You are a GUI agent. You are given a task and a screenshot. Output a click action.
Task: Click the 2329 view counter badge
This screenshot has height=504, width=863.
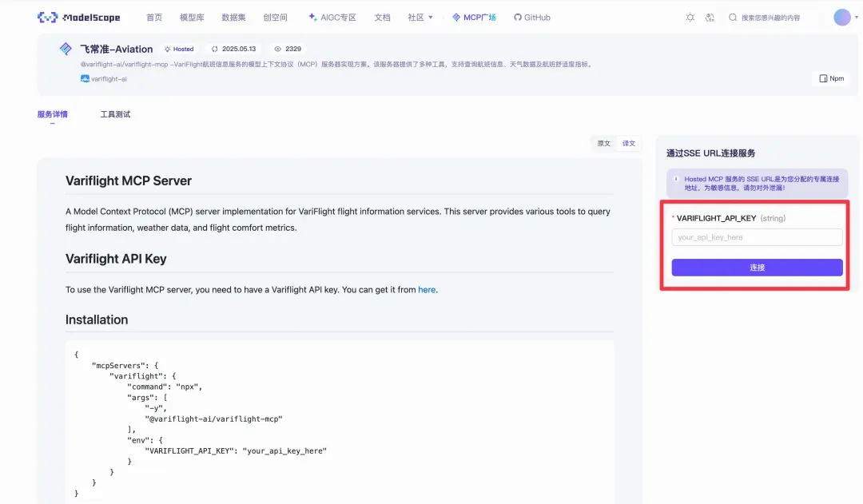pyautogui.click(x=287, y=49)
